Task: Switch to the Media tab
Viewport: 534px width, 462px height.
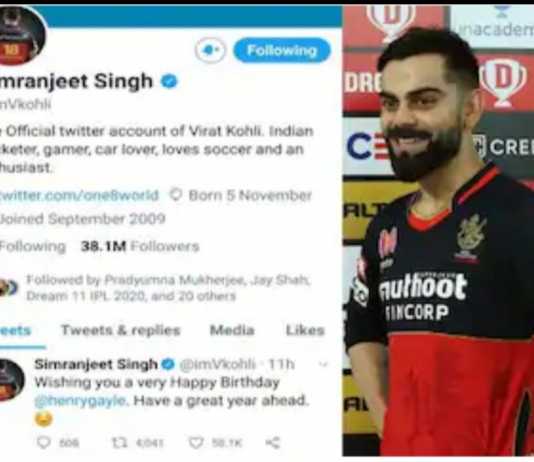Action: click(x=232, y=330)
